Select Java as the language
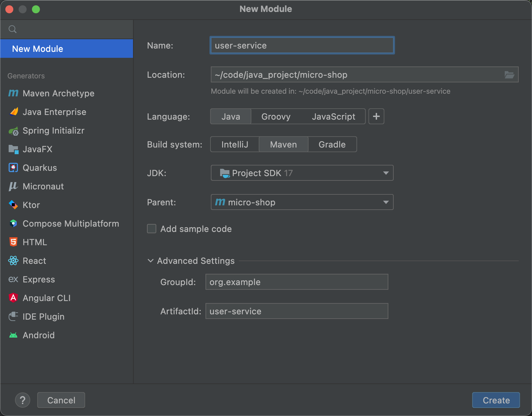 [231, 117]
